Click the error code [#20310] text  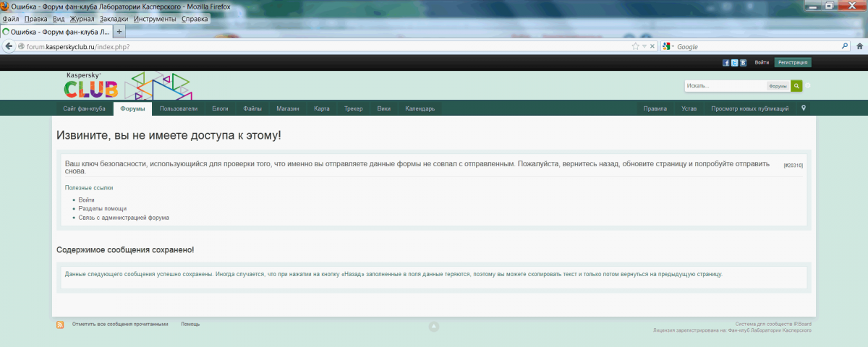point(793,166)
